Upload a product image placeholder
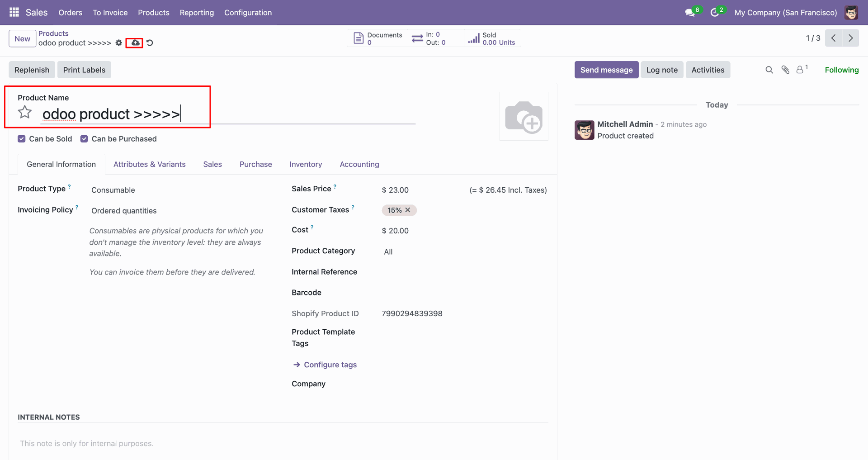This screenshot has width=868, height=460. click(x=524, y=116)
